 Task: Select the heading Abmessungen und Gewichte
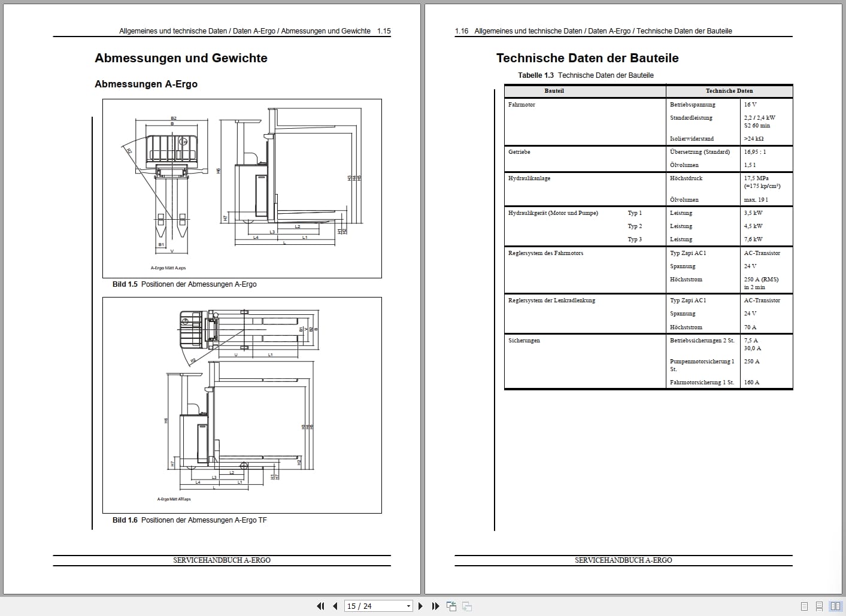click(181, 58)
